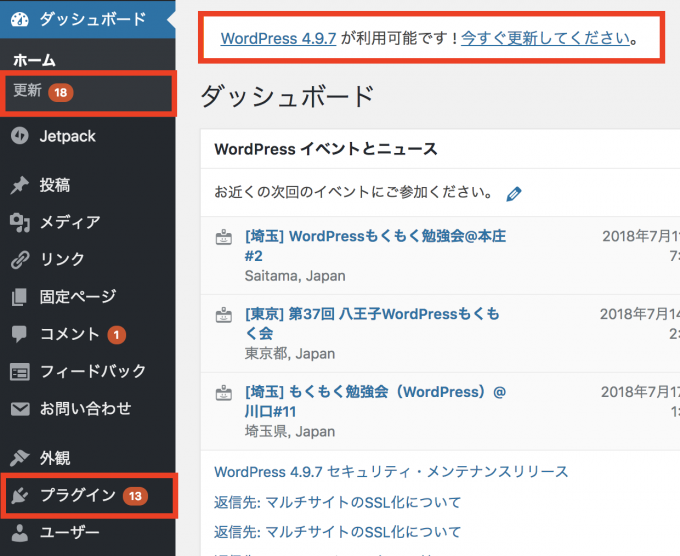Image resolution: width=680 pixels, height=556 pixels.
Task: Click the chain link icon beside リンク
Action: (20, 259)
